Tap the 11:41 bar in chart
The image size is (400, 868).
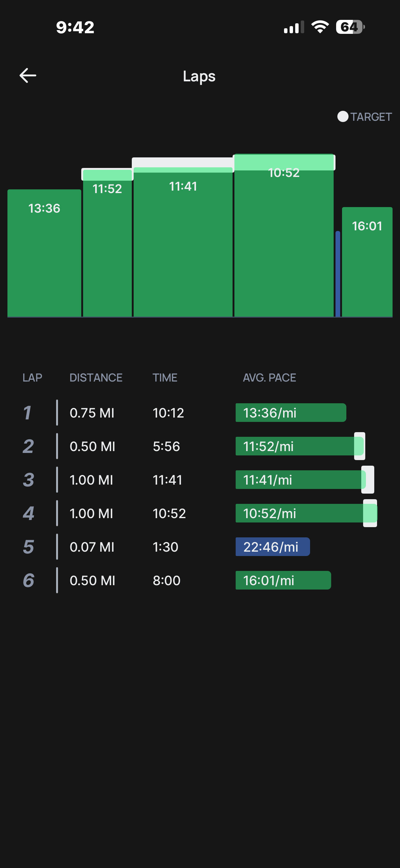[x=183, y=242]
